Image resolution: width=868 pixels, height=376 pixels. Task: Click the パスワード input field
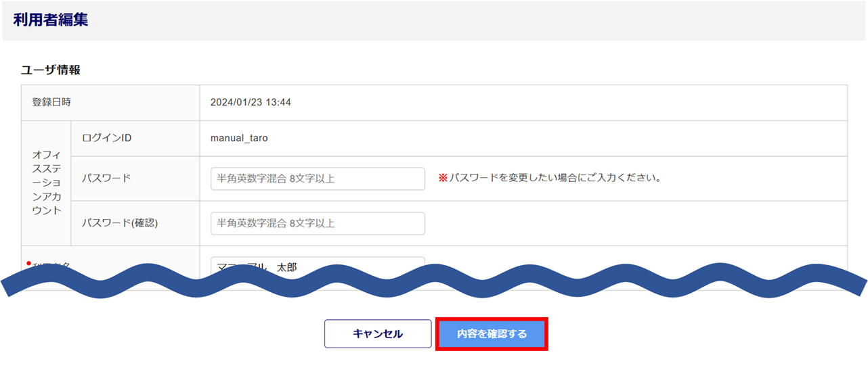pyautogui.click(x=318, y=179)
